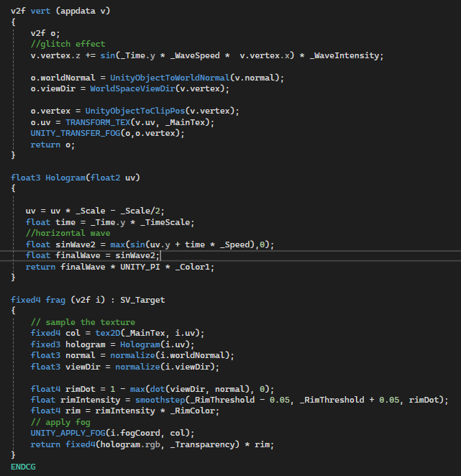The image size is (461, 476).
Task: Place cursor on horizontal wave comment
Action: coord(68,233)
